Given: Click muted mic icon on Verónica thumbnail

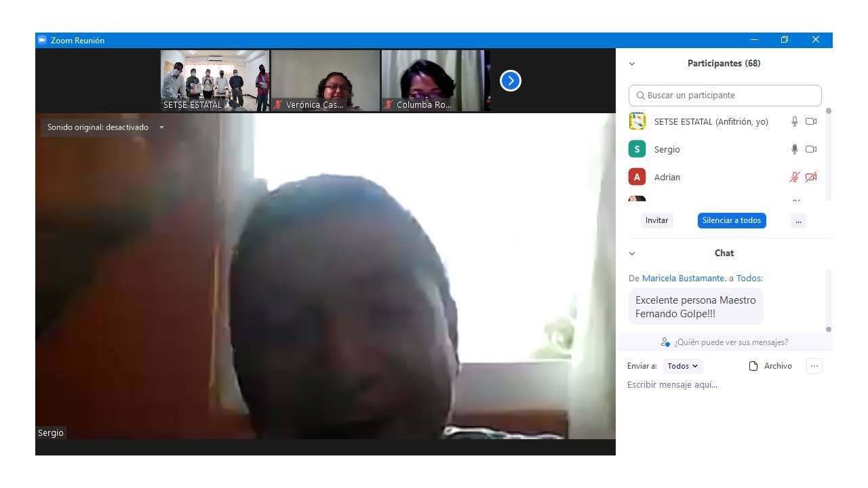Looking at the screenshot, I should (278, 104).
